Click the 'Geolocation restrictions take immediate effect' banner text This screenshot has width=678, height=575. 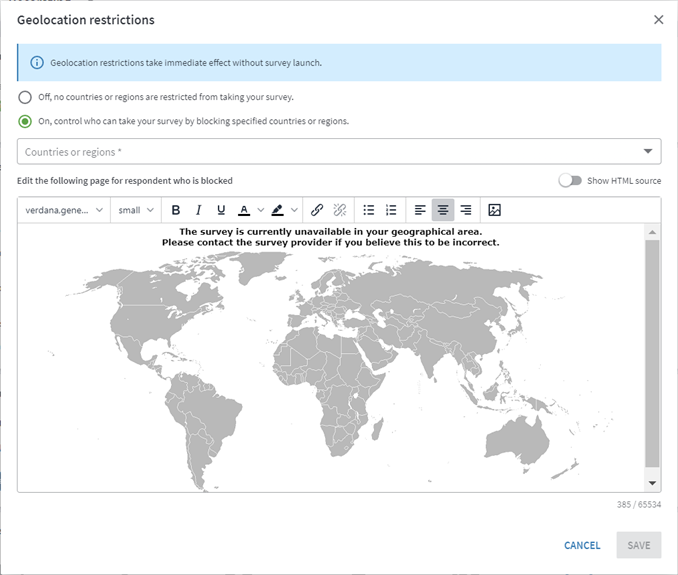[186, 63]
